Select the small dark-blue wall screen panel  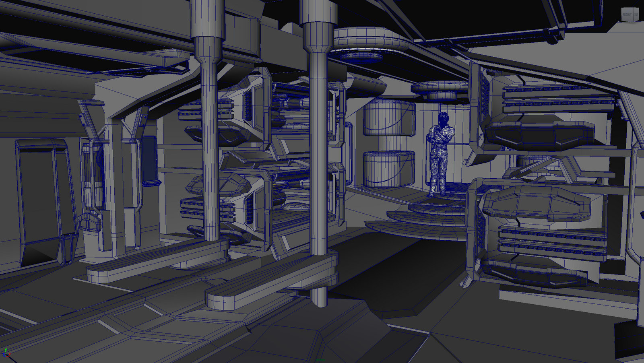[149, 159]
